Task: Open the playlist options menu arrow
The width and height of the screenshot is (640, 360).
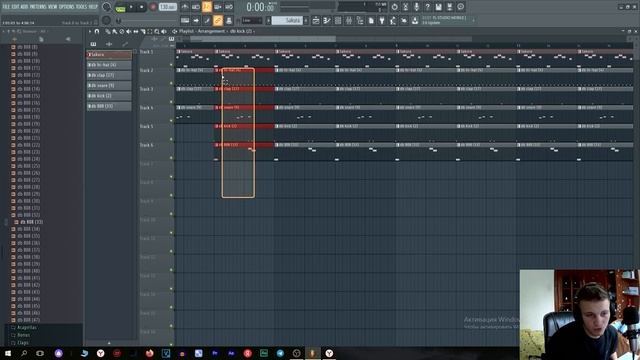Action: point(89,31)
